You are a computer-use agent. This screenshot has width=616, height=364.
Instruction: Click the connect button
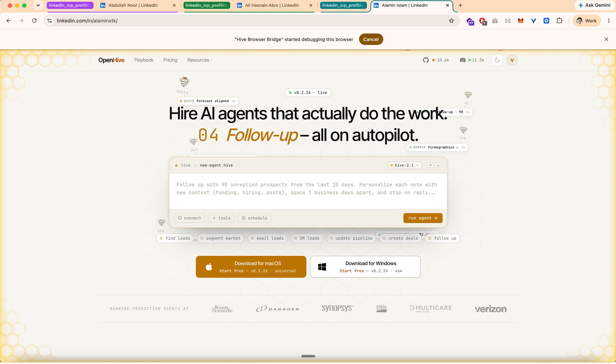click(x=189, y=218)
